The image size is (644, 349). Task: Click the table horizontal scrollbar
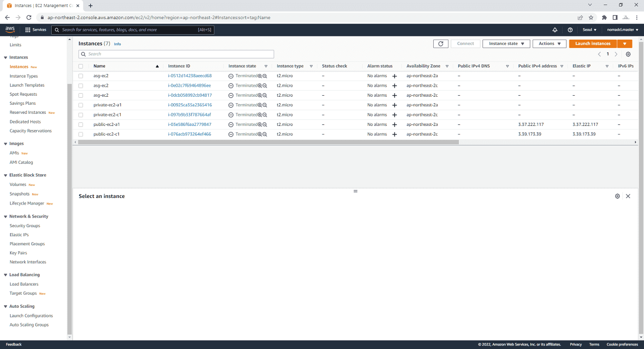coord(268,143)
